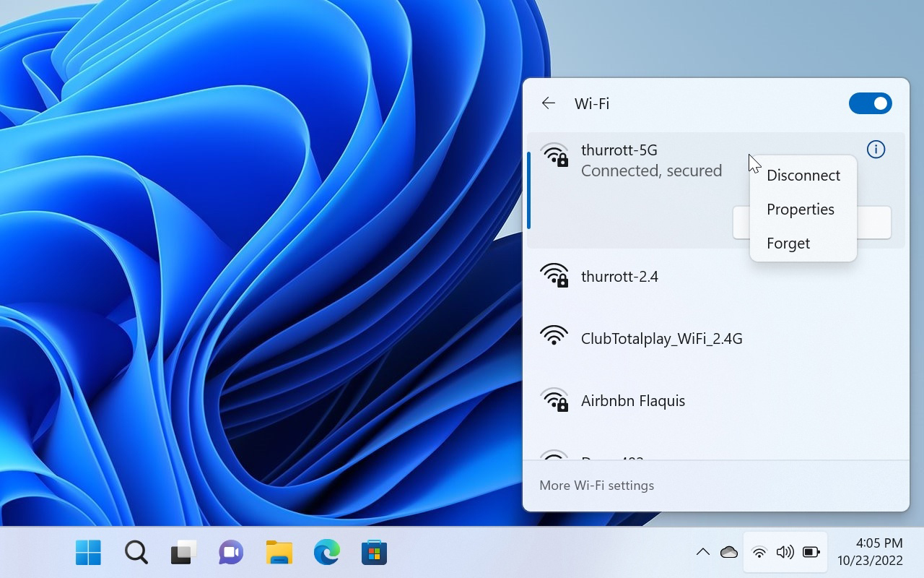The height and width of the screenshot is (578, 924).
Task: Open taskbar Search
Action: pos(136,553)
